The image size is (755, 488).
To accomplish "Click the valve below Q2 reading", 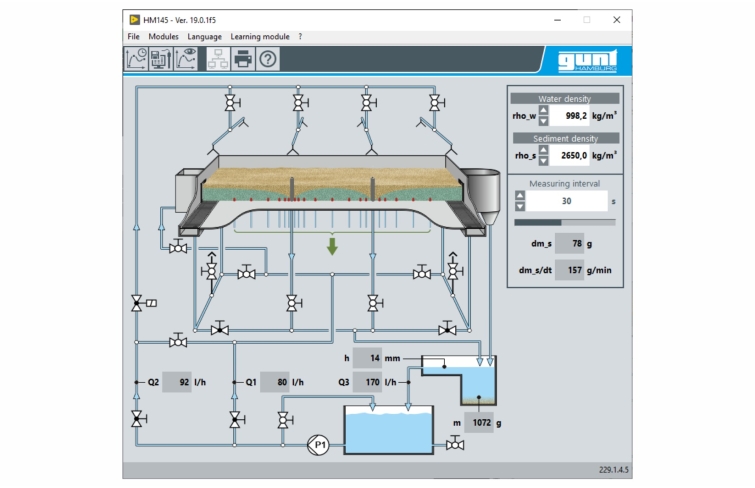I will coord(138,419).
